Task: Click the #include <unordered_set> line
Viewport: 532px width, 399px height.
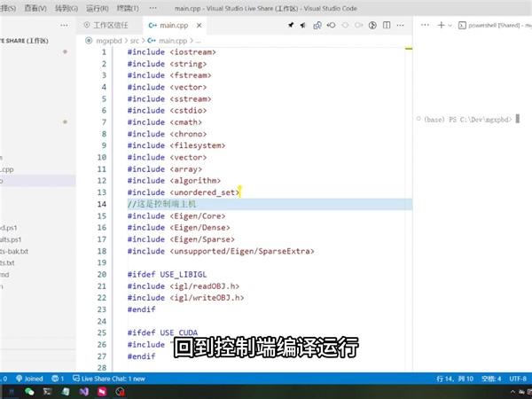Action: [184, 192]
